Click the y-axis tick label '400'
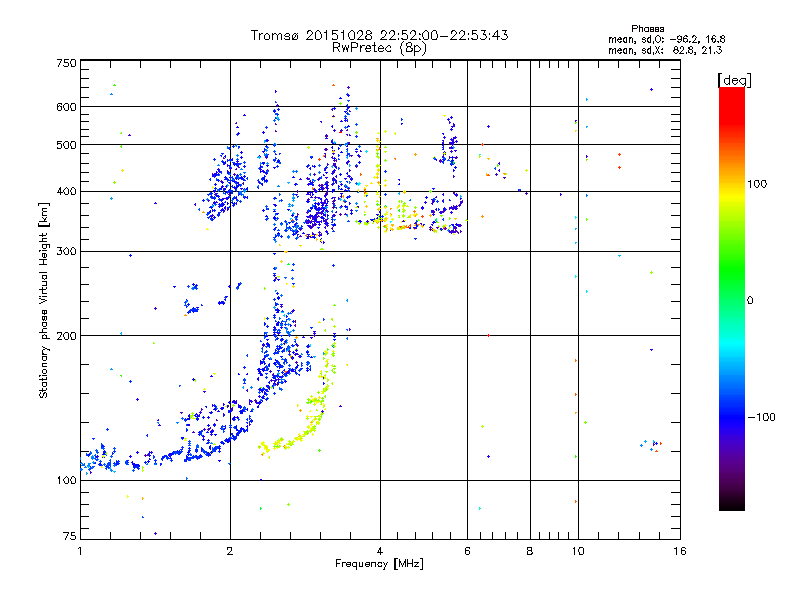 (66, 192)
